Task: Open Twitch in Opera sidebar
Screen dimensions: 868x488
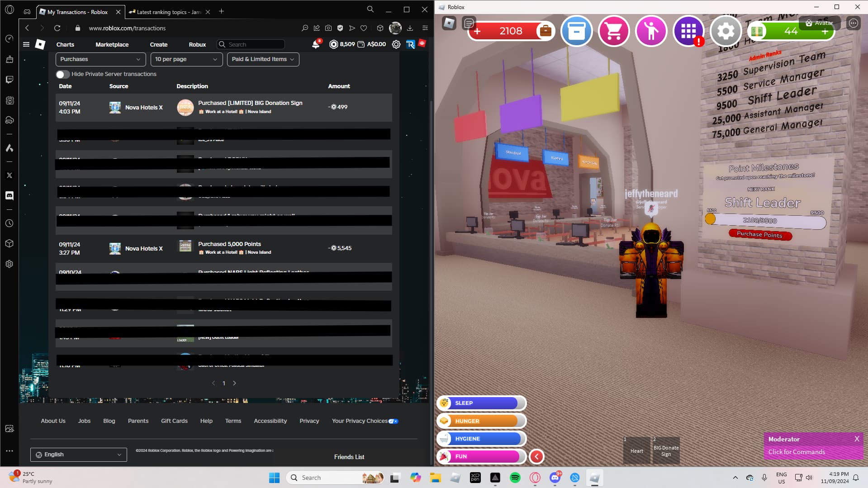Action: [x=9, y=80]
